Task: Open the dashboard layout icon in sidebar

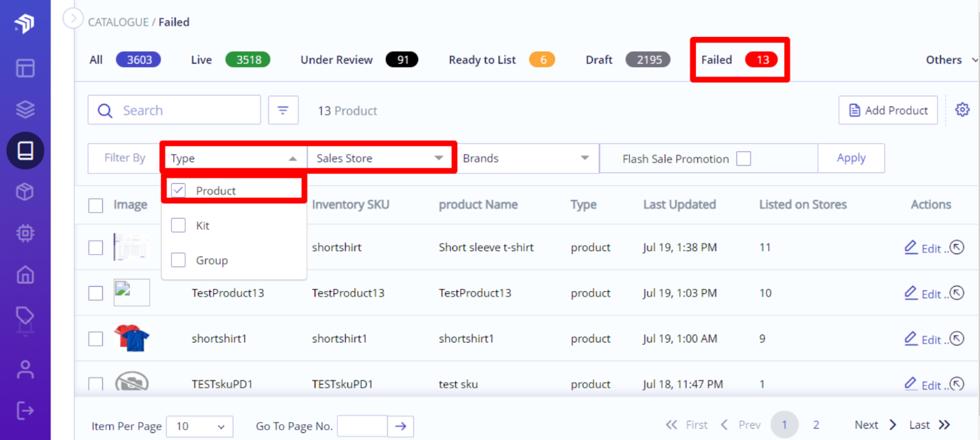Action: (26, 68)
